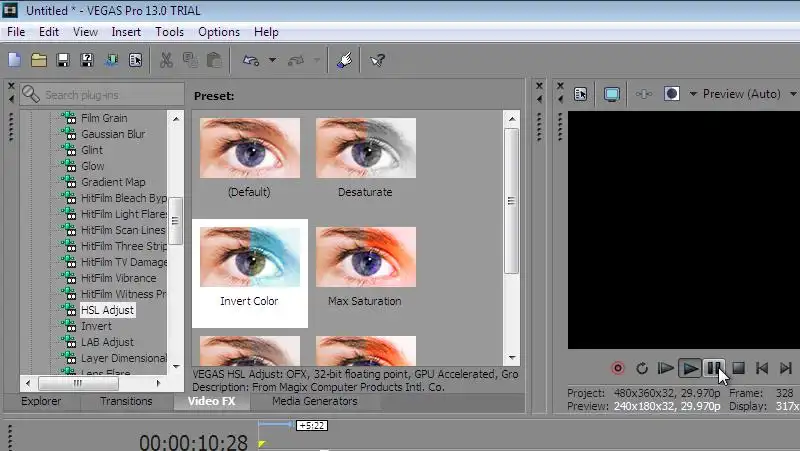Close the video preview dock
Screen dimensions: 800x451
[560, 86]
